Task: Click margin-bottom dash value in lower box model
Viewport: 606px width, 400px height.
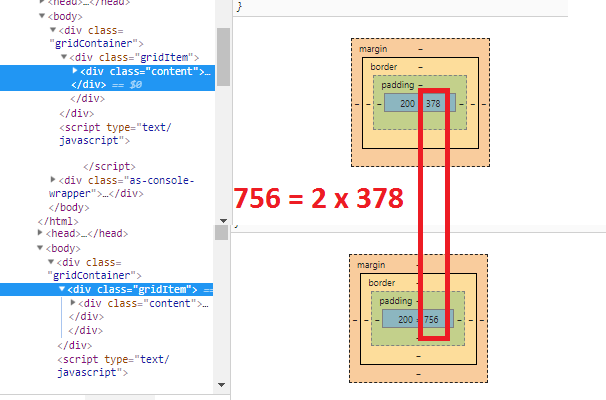Action: coord(419,374)
